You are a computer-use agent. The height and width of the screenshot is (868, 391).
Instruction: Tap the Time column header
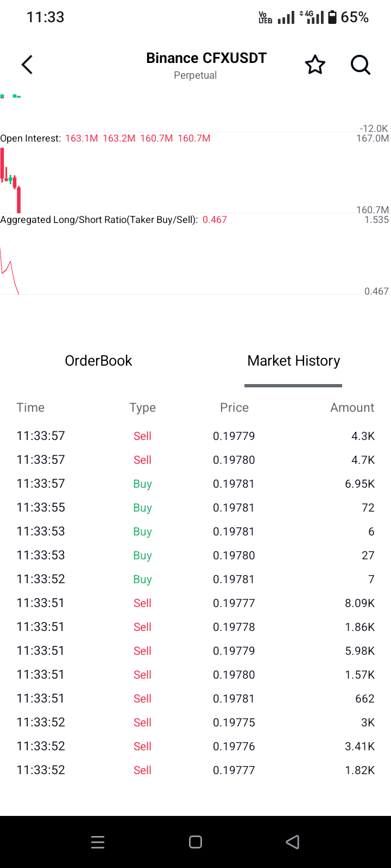(30, 407)
